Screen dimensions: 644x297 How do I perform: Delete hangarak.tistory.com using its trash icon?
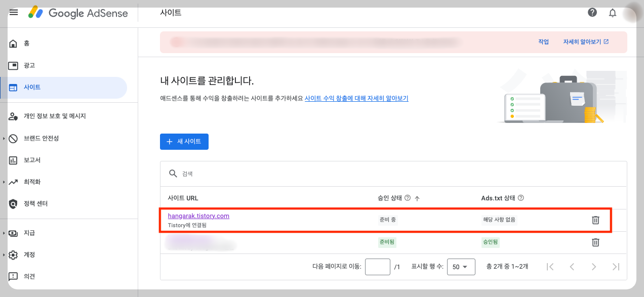tap(595, 220)
